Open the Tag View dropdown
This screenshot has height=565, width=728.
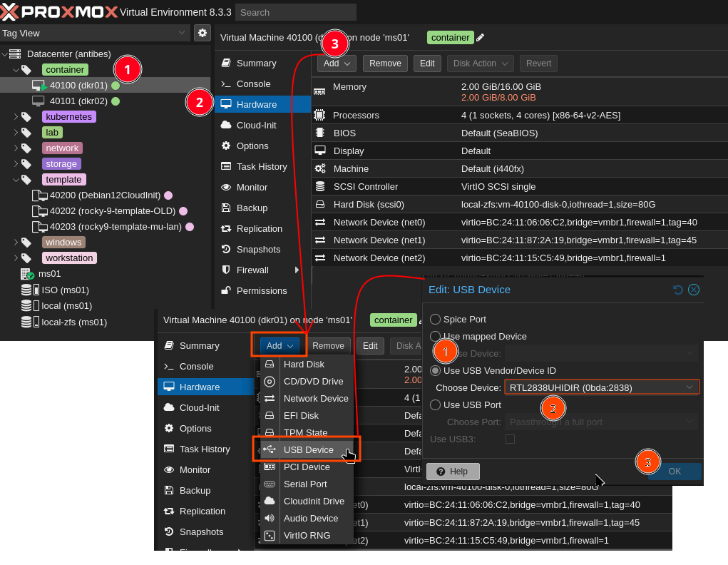pos(182,33)
